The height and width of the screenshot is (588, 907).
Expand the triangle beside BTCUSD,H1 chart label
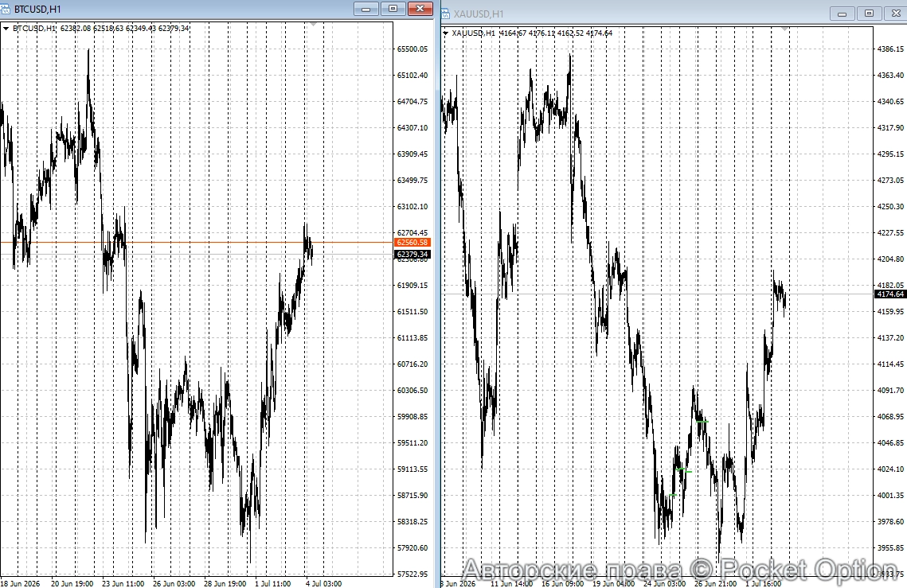tap(6, 29)
